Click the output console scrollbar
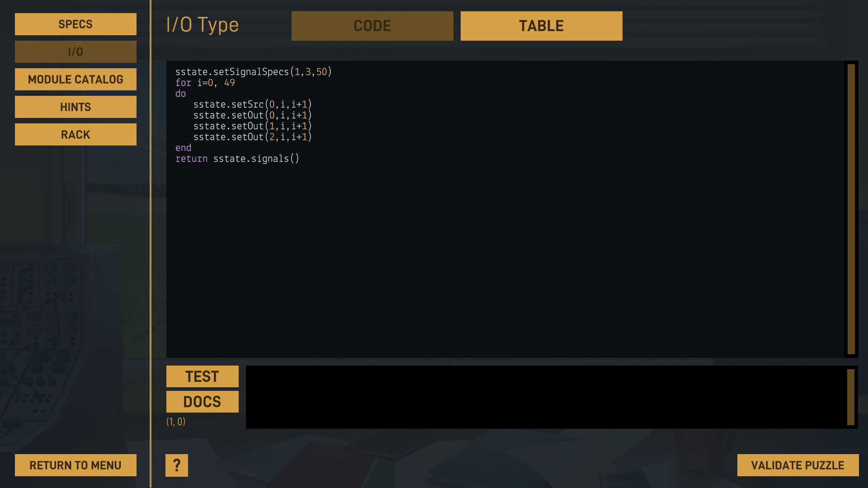 coord(850,396)
